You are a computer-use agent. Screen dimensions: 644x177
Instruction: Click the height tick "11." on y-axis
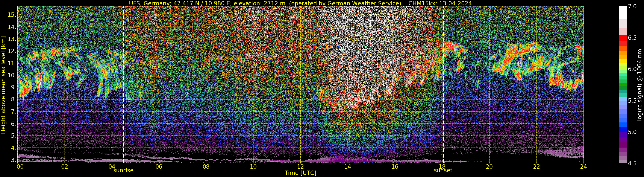click(12, 63)
